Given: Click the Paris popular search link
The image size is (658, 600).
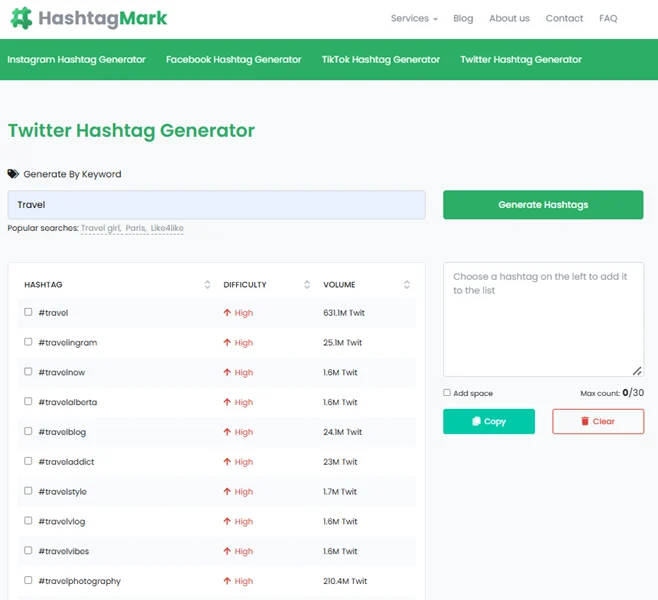Looking at the screenshot, I should [x=136, y=228].
